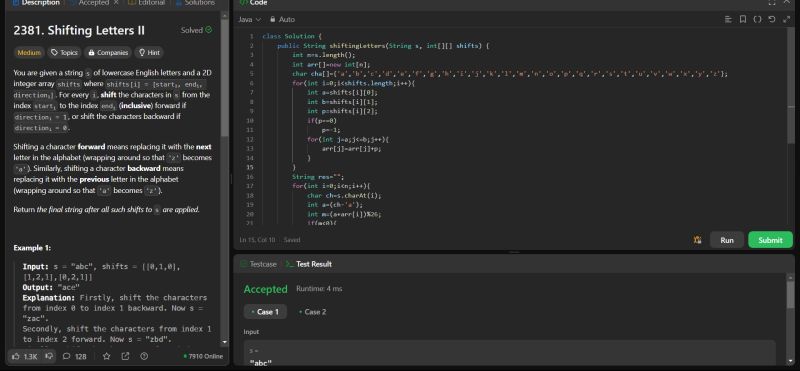Image resolution: width=800 pixels, height=371 pixels.
Task: Click the green Solved check icon
Action: click(209, 30)
